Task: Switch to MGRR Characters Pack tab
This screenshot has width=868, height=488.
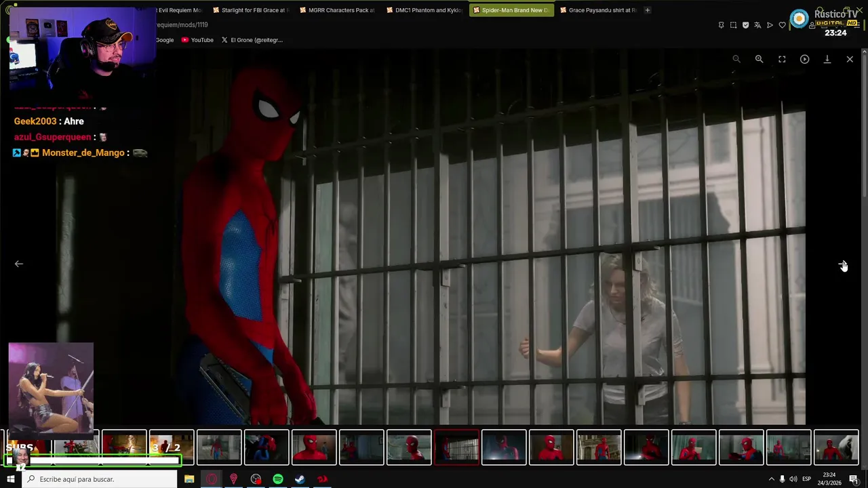Action: click(336, 10)
